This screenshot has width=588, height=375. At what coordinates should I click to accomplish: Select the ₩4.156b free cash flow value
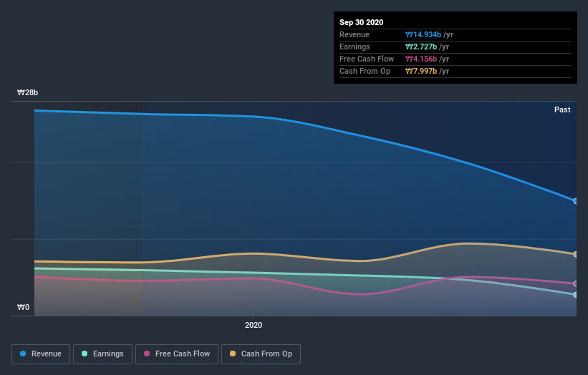click(420, 59)
